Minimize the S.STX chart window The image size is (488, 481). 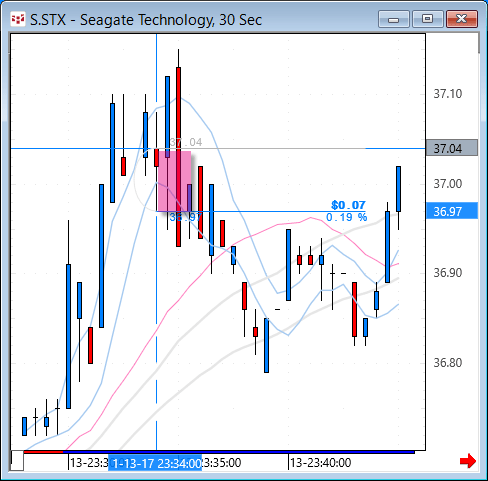pyautogui.click(x=394, y=19)
